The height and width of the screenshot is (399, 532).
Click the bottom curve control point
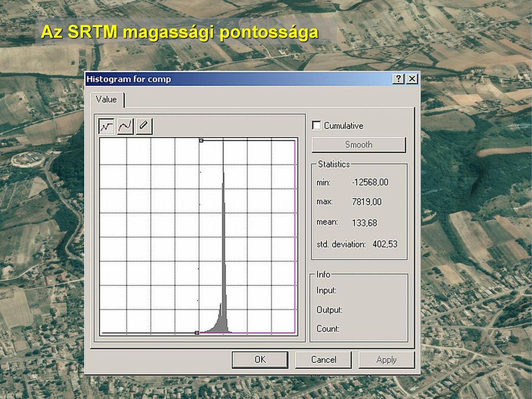(x=197, y=333)
